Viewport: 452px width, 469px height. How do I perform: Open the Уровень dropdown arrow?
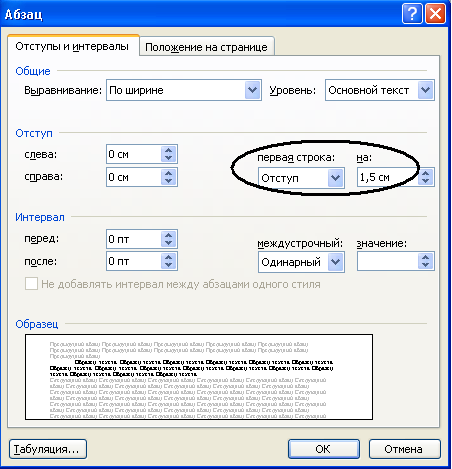[426, 90]
